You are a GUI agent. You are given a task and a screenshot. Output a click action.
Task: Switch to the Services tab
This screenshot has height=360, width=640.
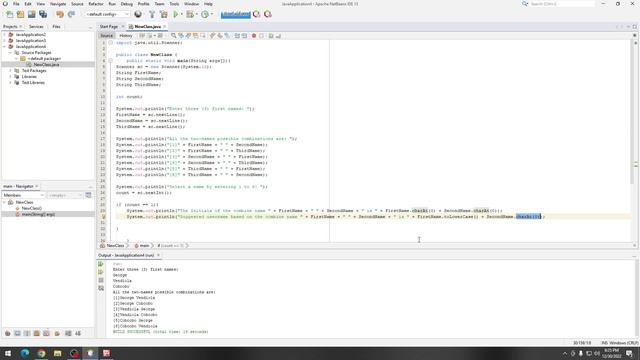[36, 27]
